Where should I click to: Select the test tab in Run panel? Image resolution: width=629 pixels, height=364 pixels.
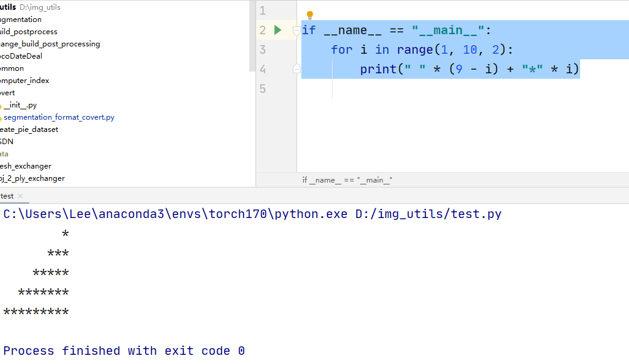coord(7,196)
